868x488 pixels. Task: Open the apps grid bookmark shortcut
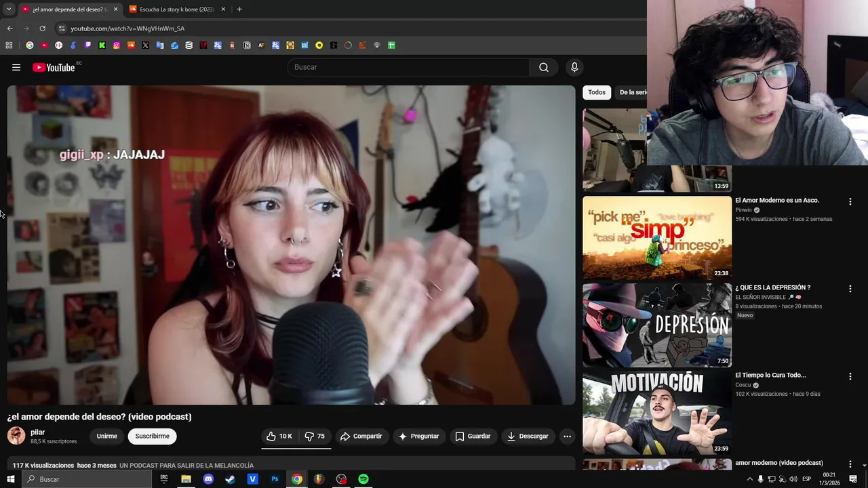9,45
